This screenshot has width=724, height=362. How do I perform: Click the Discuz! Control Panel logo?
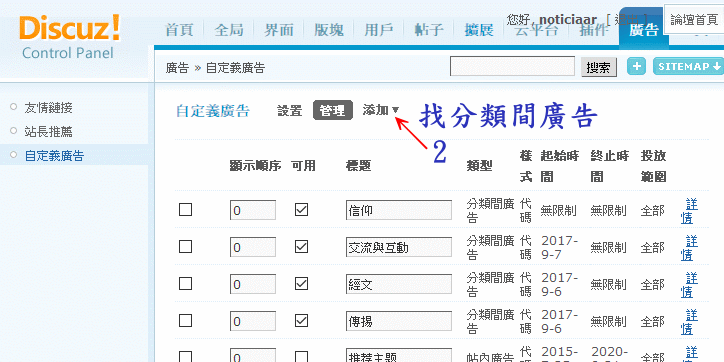click(x=69, y=37)
